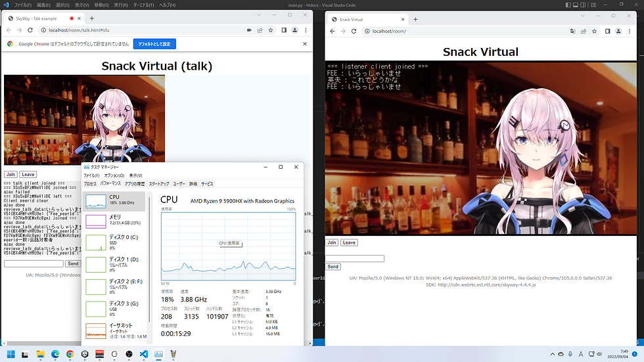Image resolution: width=644 pixels, height=362 pixels.
Task: Open VS Code ターミナル(T) menu
Action: tap(143, 5)
